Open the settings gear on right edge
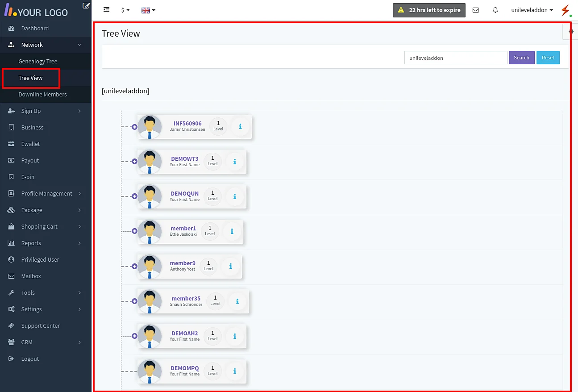 click(571, 31)
